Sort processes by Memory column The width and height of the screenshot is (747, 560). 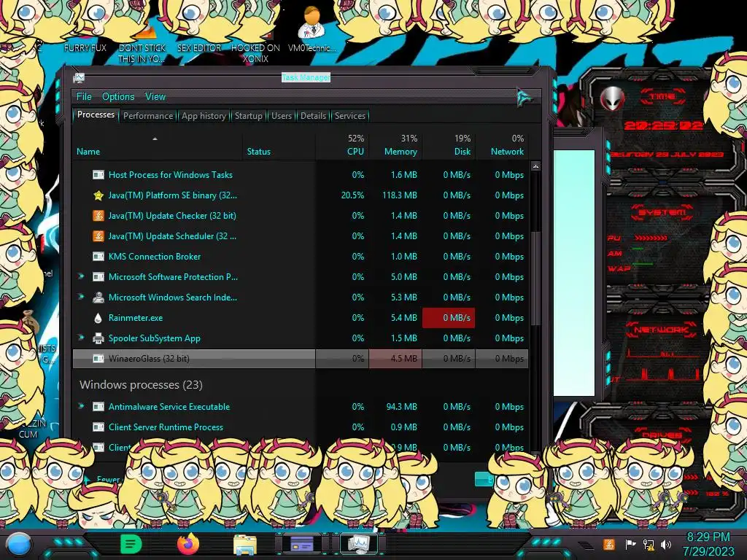coord(395,145)
